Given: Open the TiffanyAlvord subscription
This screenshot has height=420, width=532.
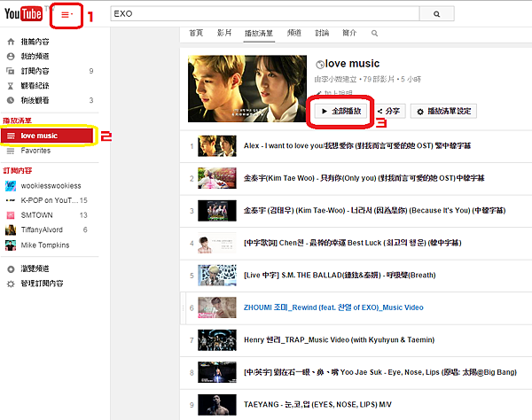Looking at the screenshot, I should [42, 229].
